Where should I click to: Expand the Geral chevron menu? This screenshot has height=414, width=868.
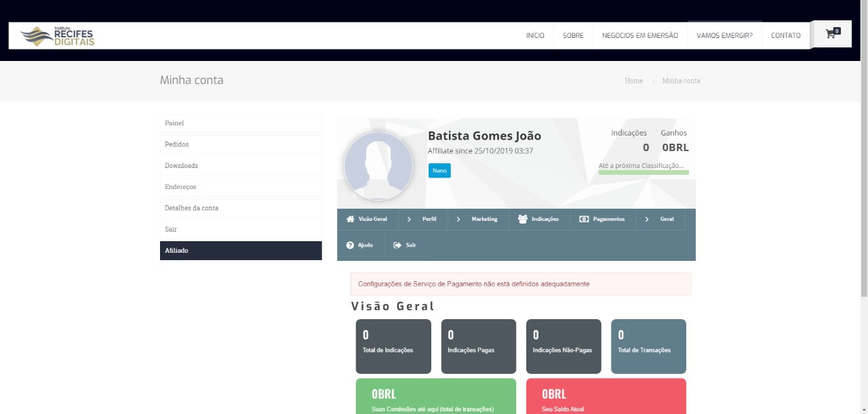tap(647, 220)
